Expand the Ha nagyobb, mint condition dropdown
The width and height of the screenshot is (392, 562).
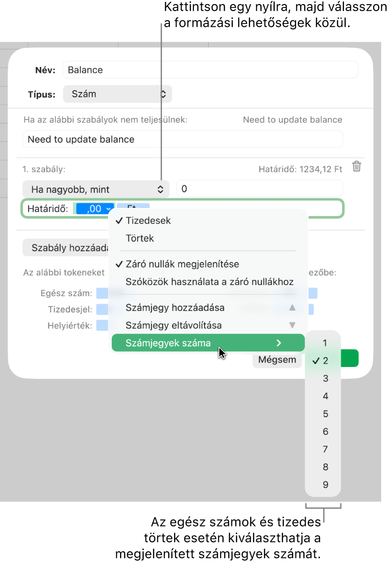[x=96, y=189]
